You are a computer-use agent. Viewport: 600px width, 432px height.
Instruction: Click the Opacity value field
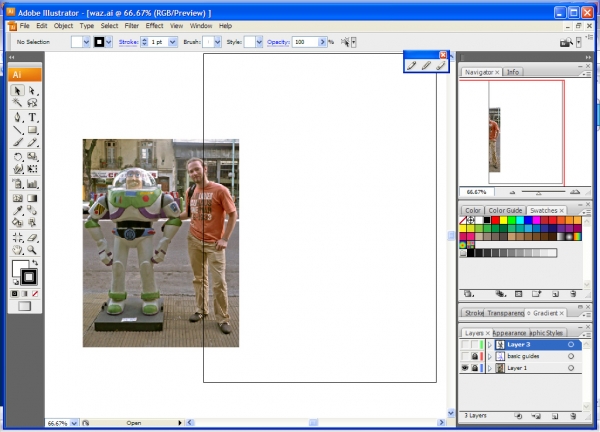pos(305,42)
